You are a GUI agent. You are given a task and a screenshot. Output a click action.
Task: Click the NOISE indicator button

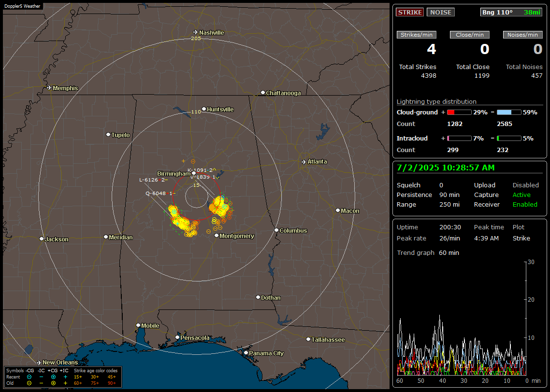[x=441, y=12]
